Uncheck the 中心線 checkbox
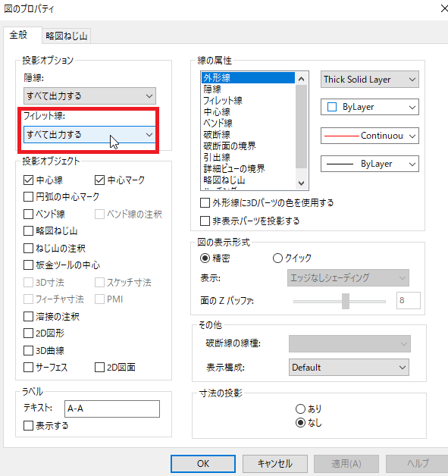 pos(28,180)
